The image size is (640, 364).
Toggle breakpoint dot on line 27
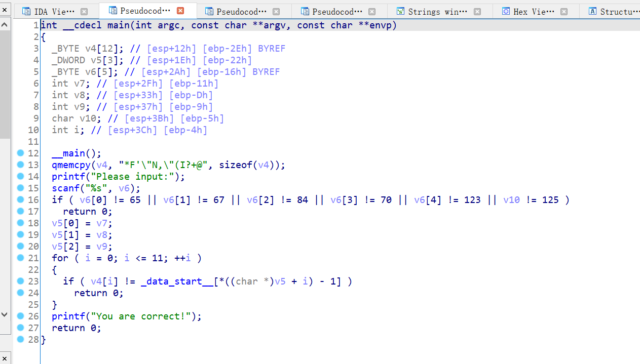pyautogui.click(x=20, y=328)
